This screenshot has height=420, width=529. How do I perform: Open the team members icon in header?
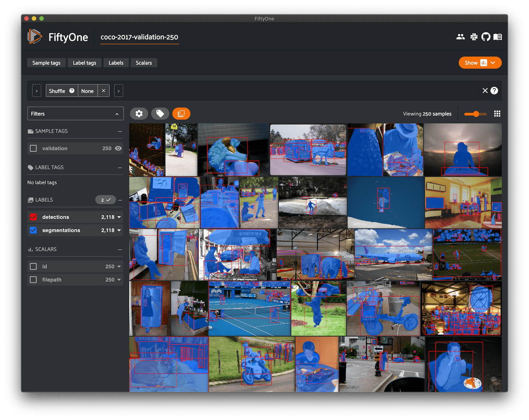pyautogui.click(x=460, y=37)
